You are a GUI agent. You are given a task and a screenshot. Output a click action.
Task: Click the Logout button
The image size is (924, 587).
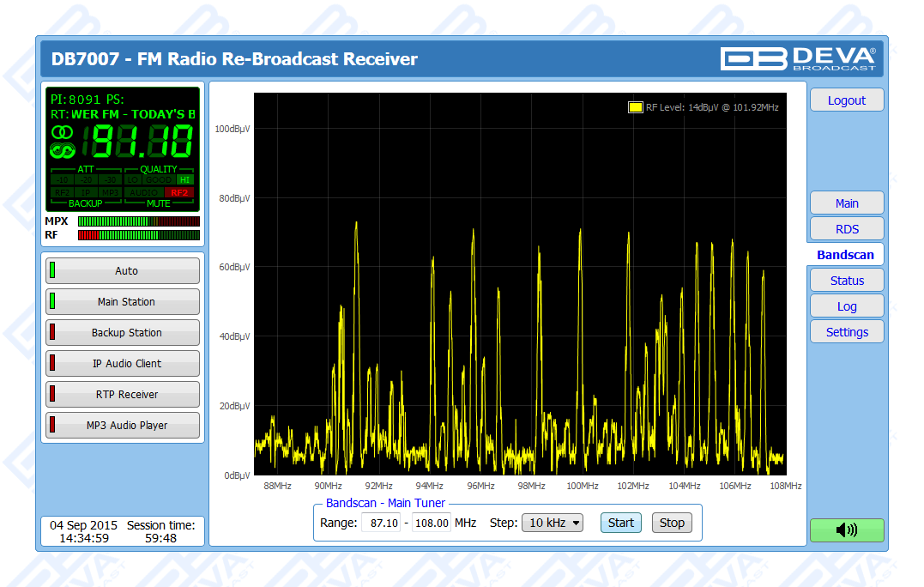847,100
